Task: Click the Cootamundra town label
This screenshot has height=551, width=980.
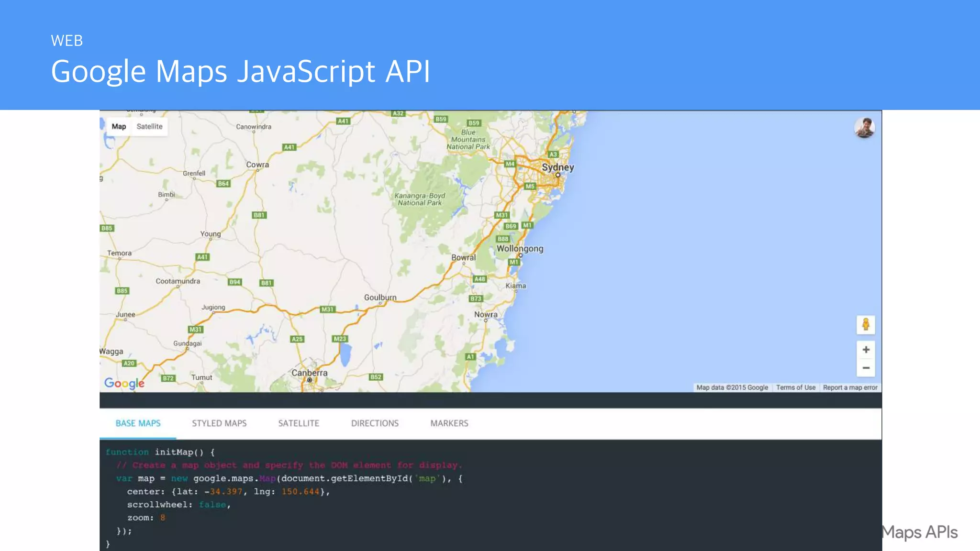Action: [178, 281]
